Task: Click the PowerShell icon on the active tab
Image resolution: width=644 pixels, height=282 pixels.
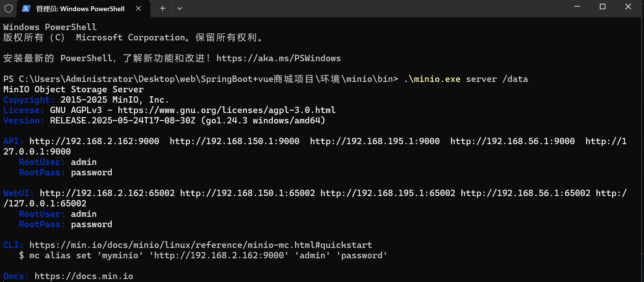Action: 25,9
